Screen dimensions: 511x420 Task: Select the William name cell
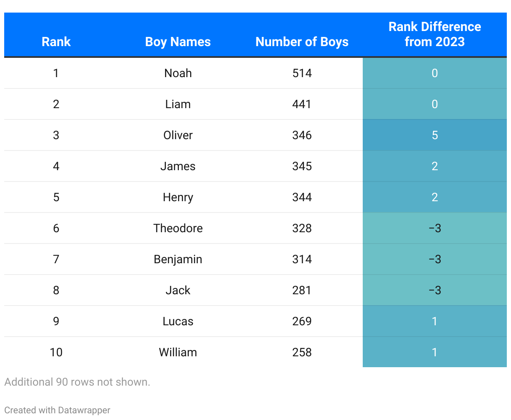(178, 353)
